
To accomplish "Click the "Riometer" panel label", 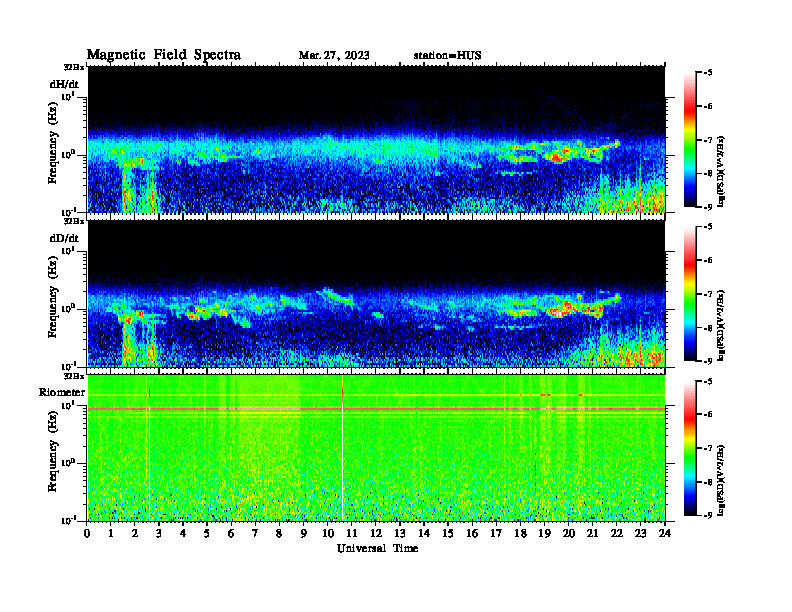I will click(62, 392).
